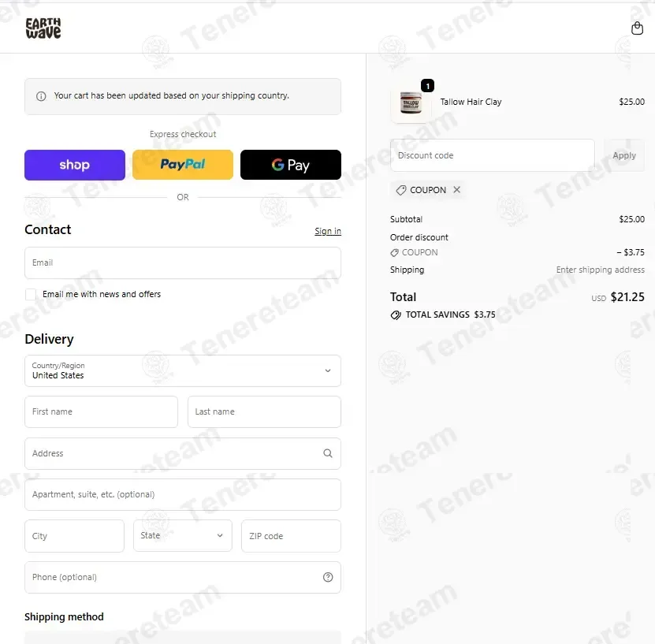The height and width of the screenshot is (644, 655).
Task: Click the Apply discount button
Action: coord(624,155)
